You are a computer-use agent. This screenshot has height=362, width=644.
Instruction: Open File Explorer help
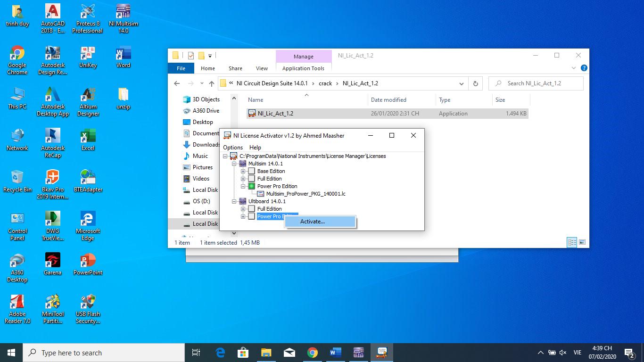pos(584,68)
